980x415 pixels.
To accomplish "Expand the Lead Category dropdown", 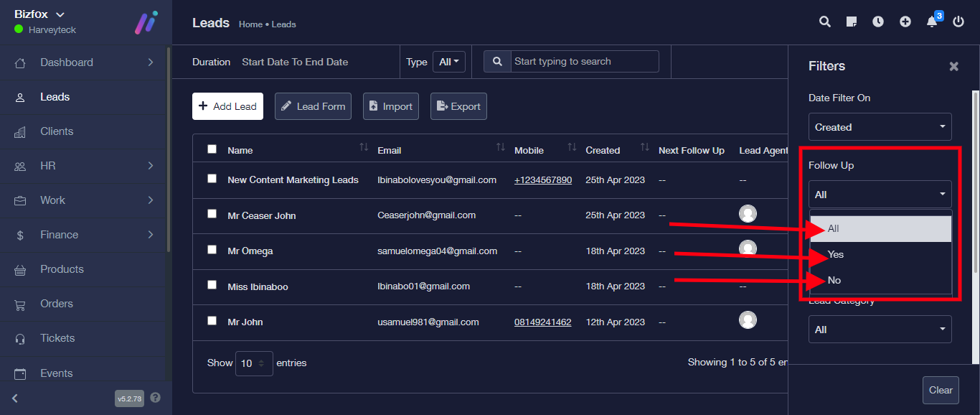I will pyautogui.click(x=880, y=330).
